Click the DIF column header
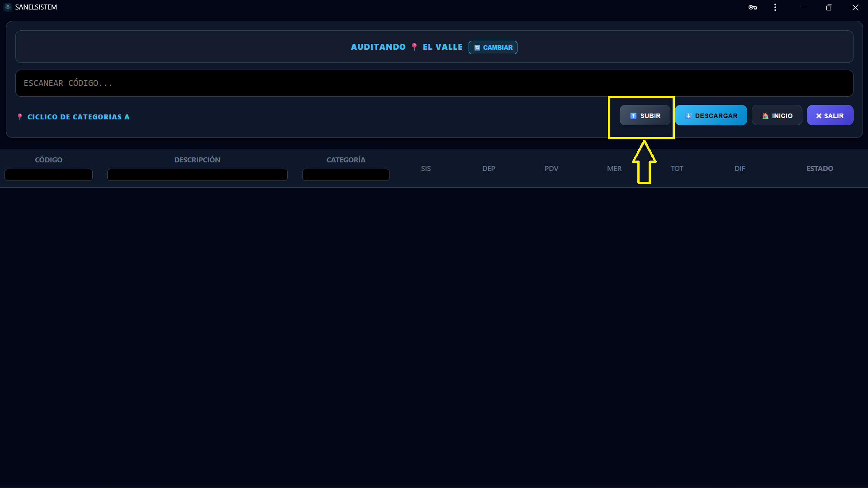Image resolution: width=868 pixels, height=488 pixels. point(740,168)
